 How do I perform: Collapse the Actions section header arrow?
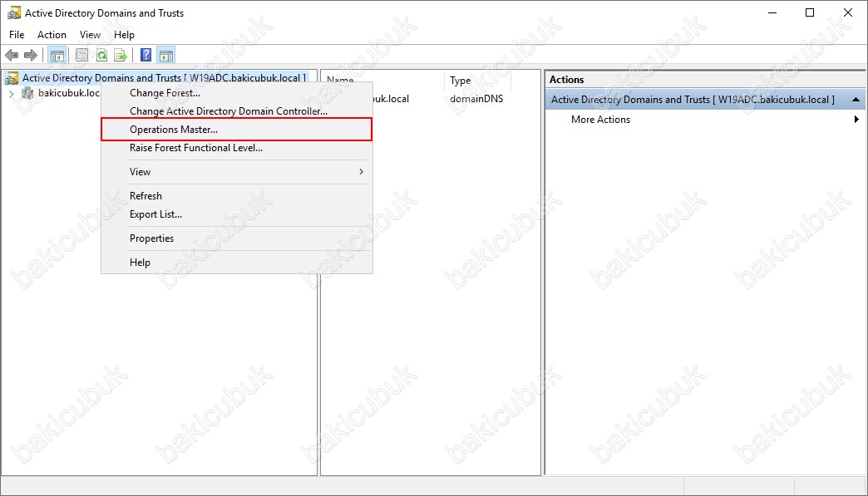856,100
